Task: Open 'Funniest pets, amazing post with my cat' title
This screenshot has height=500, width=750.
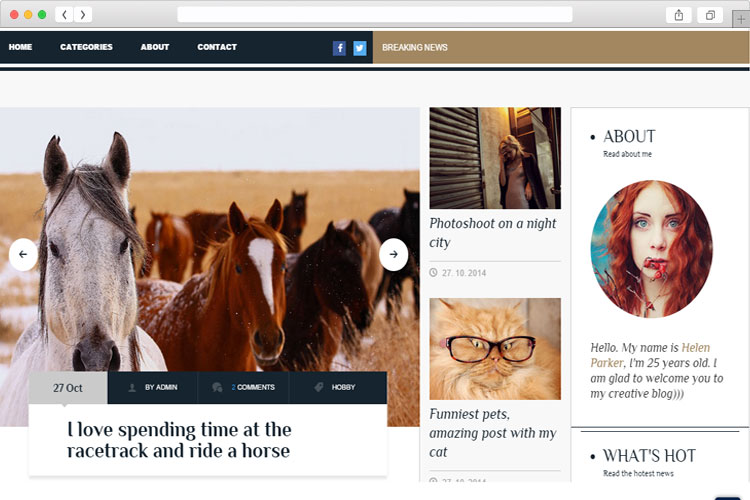Action: 493,433
